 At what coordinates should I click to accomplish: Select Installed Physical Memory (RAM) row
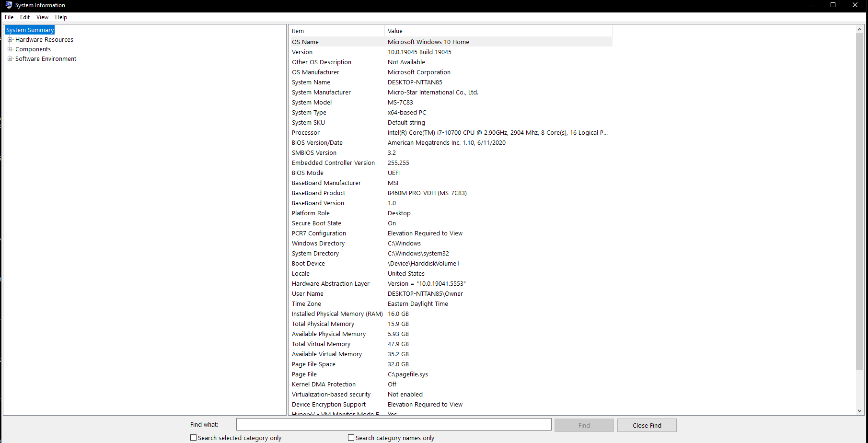pyautogui.click(x=451, y=314)
